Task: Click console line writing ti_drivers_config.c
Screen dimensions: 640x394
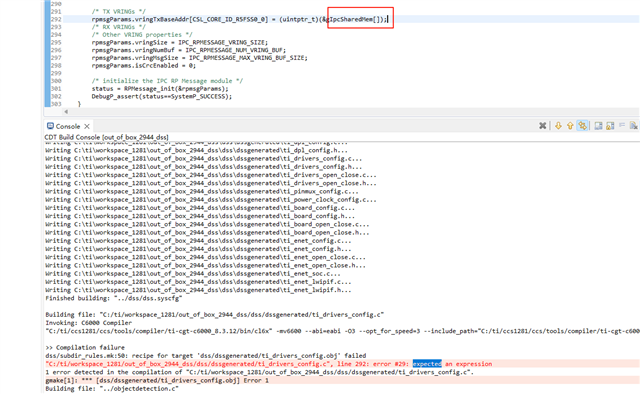Action: point(203,158)
